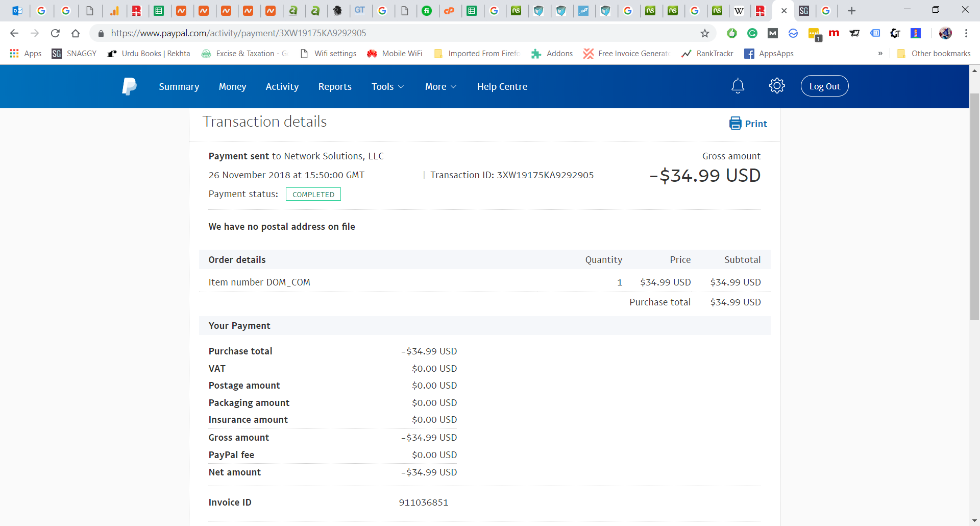This screenshot has width=980, height=526.
Task: Close the current PayPal tab
Action: pos(784,11)
